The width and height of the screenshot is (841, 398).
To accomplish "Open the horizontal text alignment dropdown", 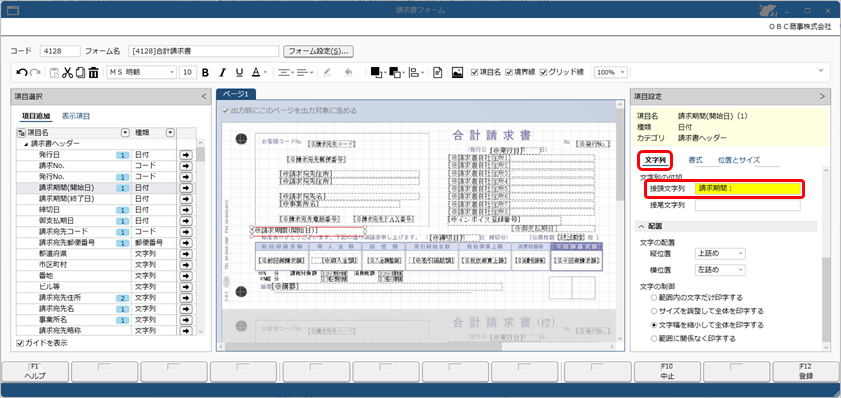I will [x=285, y=72].
